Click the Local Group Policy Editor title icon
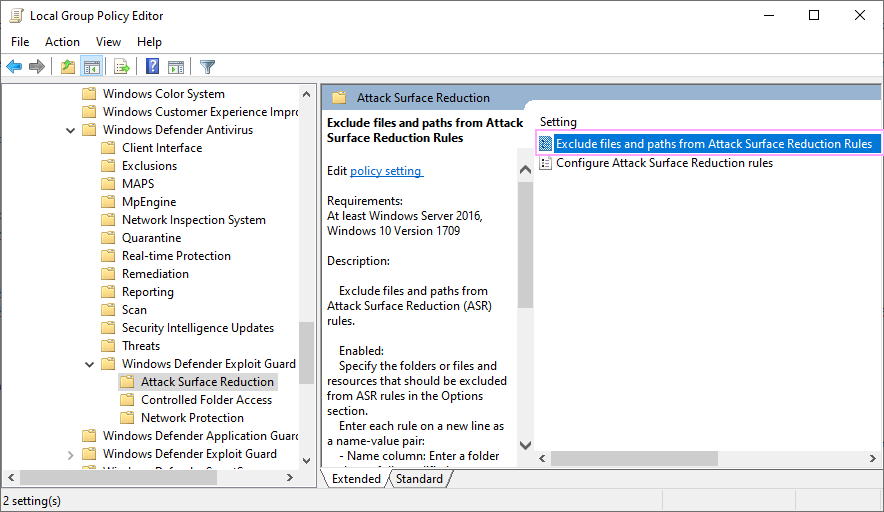 coord(16,15)
